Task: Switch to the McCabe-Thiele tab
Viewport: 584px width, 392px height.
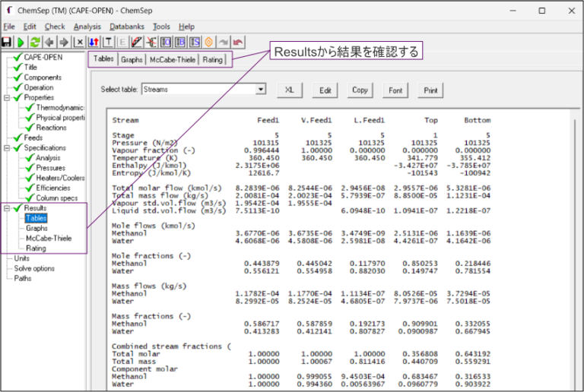Action: pos(173,59)
